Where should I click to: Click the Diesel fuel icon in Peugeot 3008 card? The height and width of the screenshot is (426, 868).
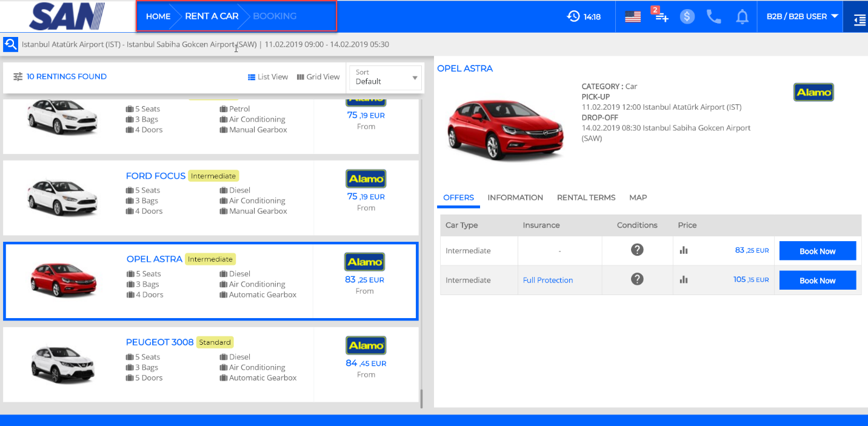(224, 357)
